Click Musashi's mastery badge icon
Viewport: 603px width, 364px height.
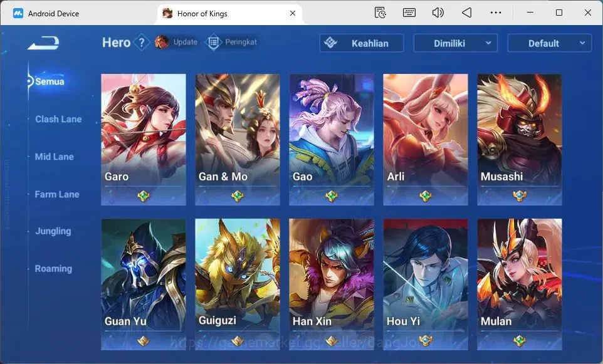tap(520, 196)
